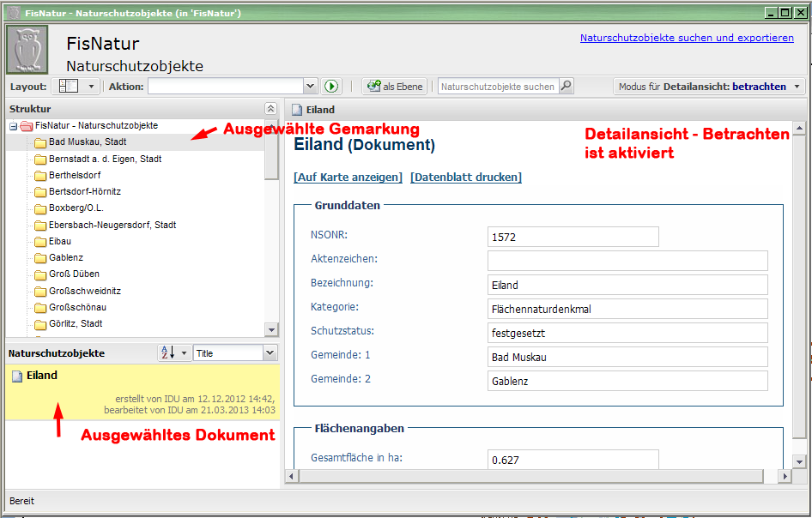Click the down arrow of Struktur scrollbar
Screen dimensions: 812x518
[x=271, y=329]
